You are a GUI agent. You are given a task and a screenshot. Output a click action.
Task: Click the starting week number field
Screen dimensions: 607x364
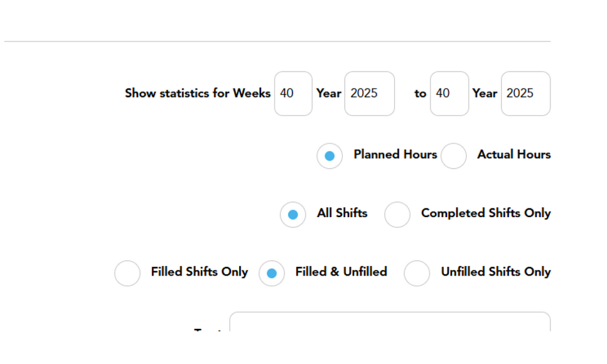coord(293,94)
